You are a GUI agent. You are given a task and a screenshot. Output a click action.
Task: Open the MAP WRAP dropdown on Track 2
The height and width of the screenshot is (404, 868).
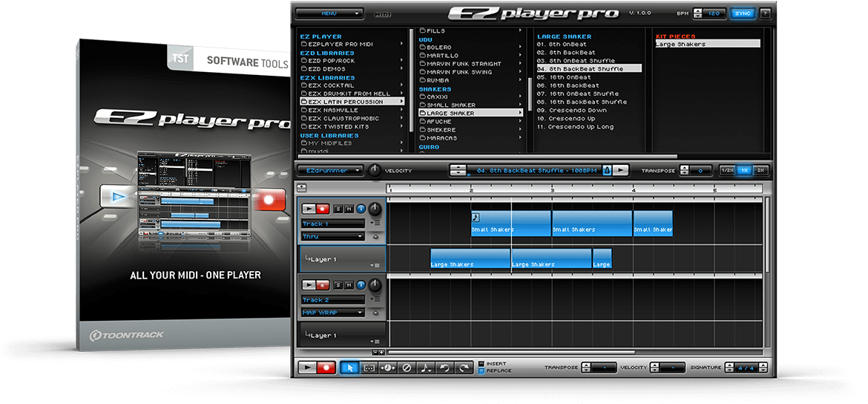pos(332,313)
